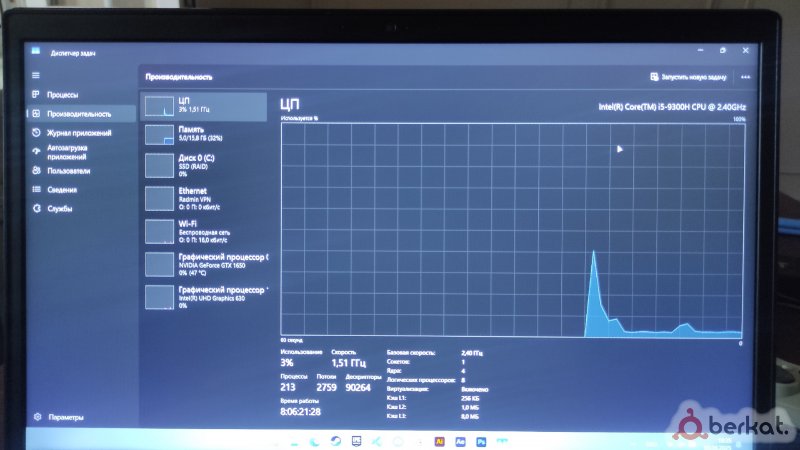
Task: Click the Процессы sidebar icon
Action: [36, 94]
